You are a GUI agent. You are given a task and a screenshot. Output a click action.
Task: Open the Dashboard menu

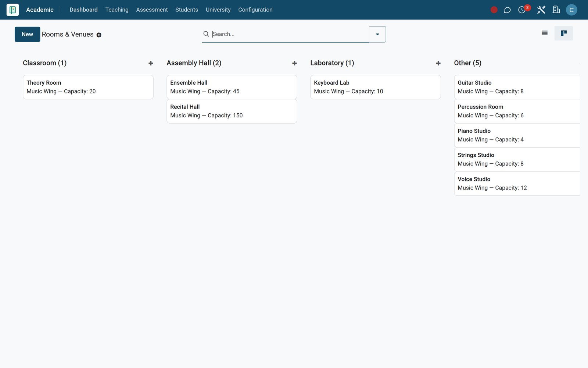tap(83, 10)
